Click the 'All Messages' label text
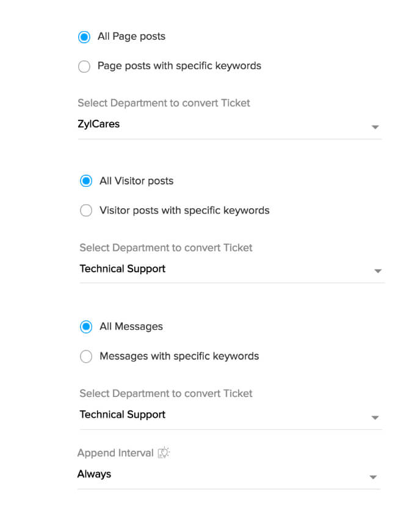 (131, 327)
